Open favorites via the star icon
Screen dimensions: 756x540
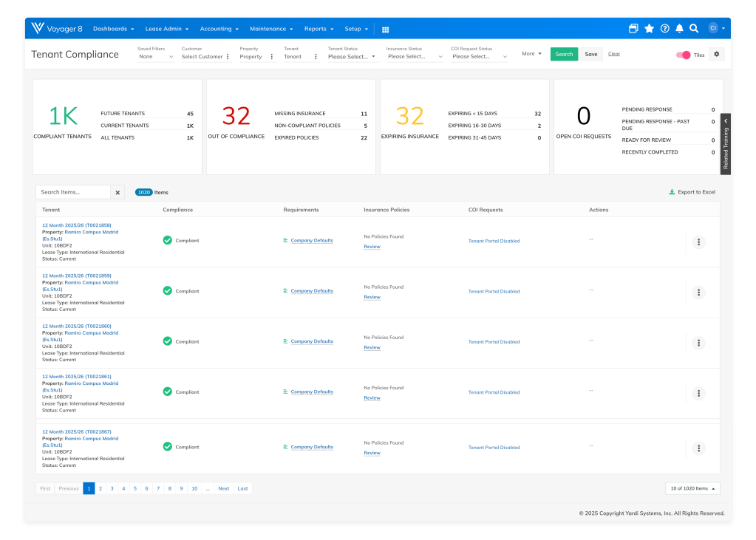[x=649, y=28]
